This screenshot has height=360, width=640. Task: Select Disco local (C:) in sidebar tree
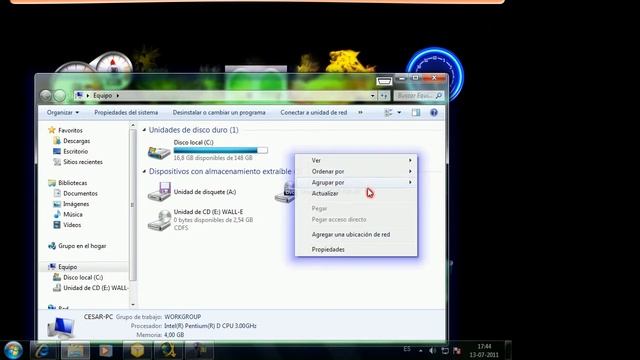[83, 278]
